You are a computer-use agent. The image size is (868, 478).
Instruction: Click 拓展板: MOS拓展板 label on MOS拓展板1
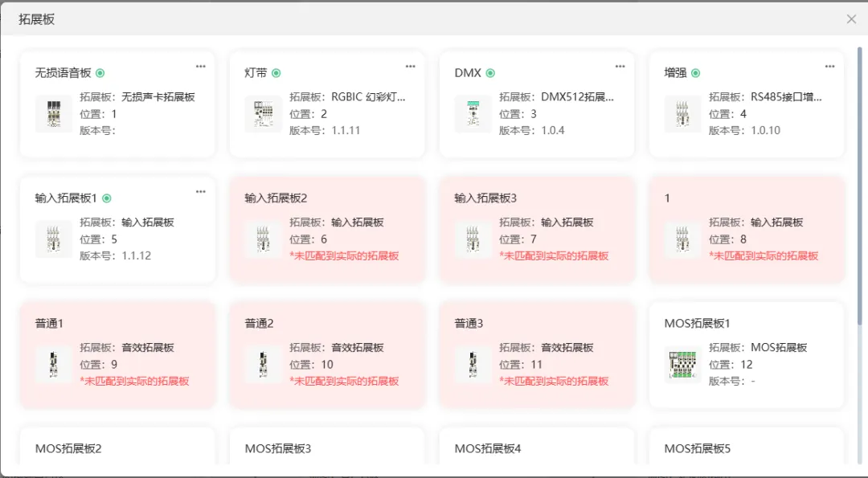tap(758, 347)
